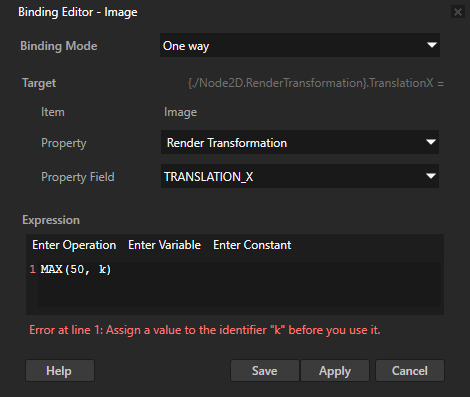Click the error message about identifier k
This screenshot has height=397, width=470.
tap(205, 330)
